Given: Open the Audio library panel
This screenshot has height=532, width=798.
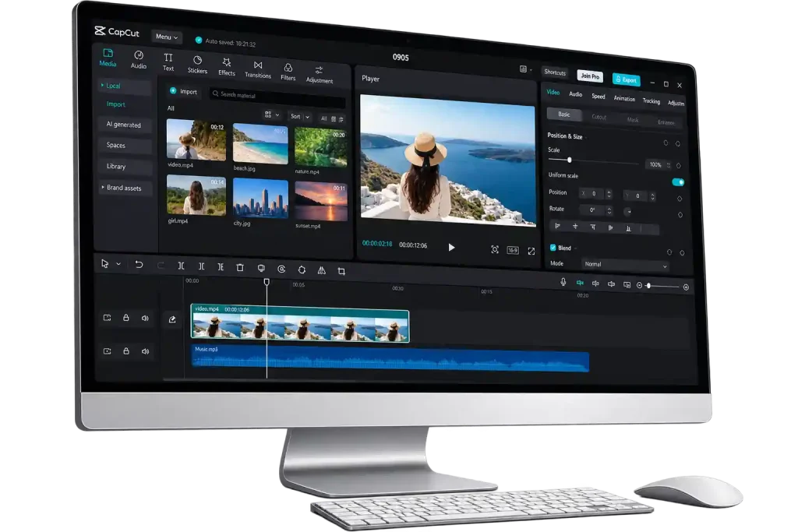Looking at the screenshot, I should pos(139,59).
